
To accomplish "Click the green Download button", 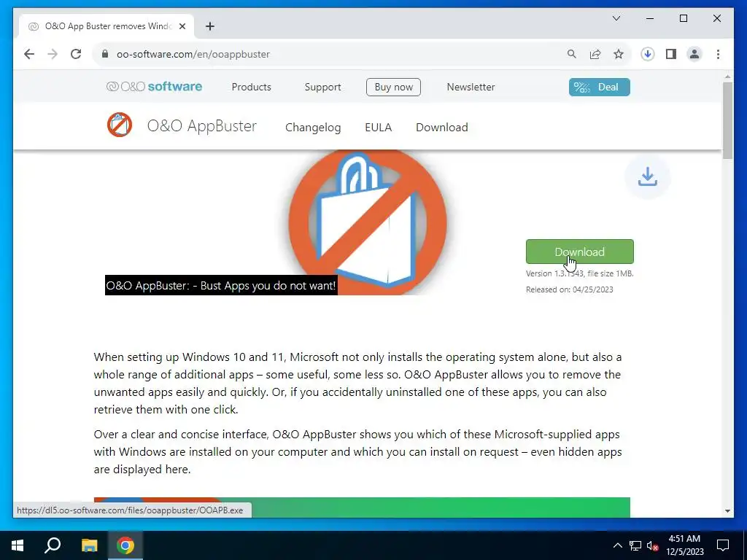I will point(580,252).
